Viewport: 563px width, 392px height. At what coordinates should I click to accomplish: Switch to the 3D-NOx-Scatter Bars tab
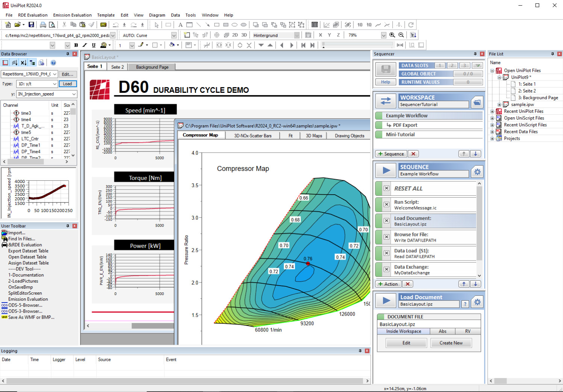click(x=253, y=136)
